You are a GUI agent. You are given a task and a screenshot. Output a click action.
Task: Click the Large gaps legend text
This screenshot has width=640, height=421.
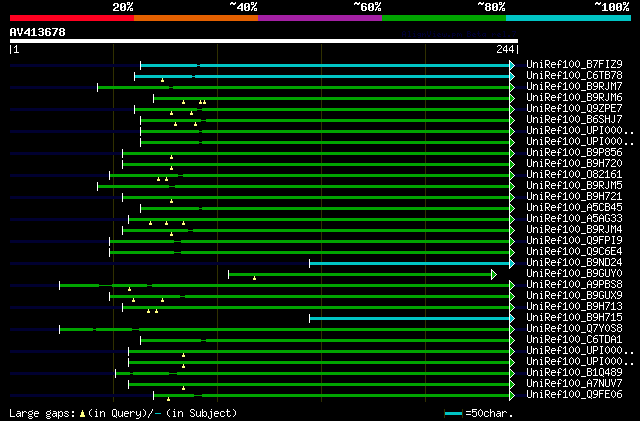click(42, 413)
